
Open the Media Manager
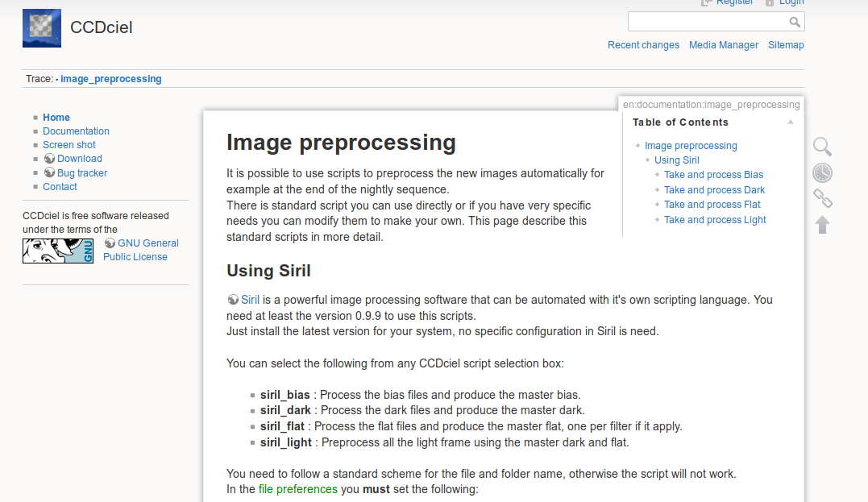click(x=724, y=45)
